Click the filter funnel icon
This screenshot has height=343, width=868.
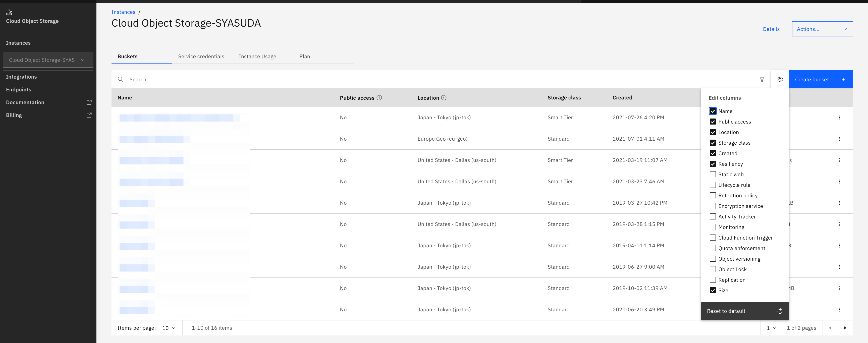[762, 80]
